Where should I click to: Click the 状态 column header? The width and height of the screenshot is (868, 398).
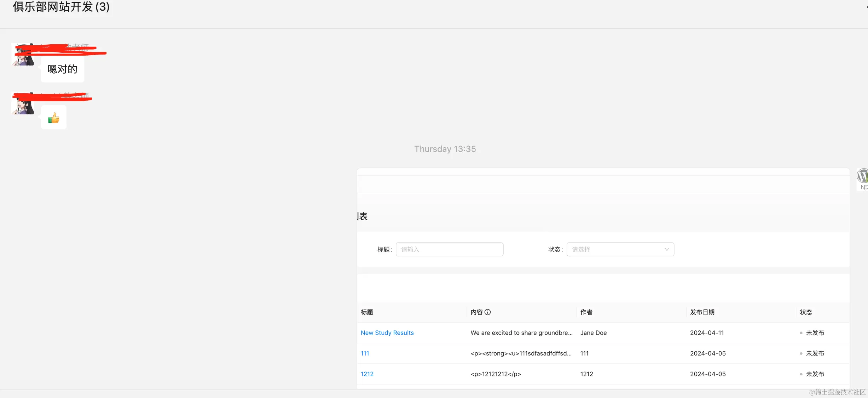pos(806,312)
